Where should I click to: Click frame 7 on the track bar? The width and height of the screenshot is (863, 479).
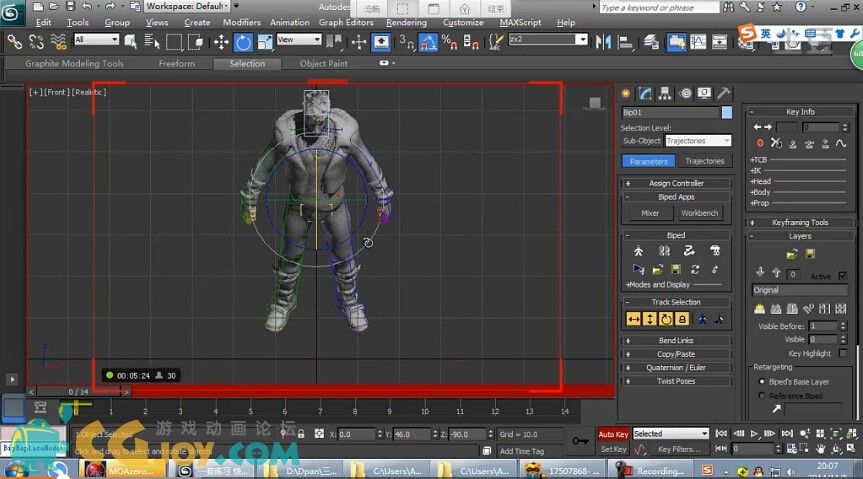320,409
